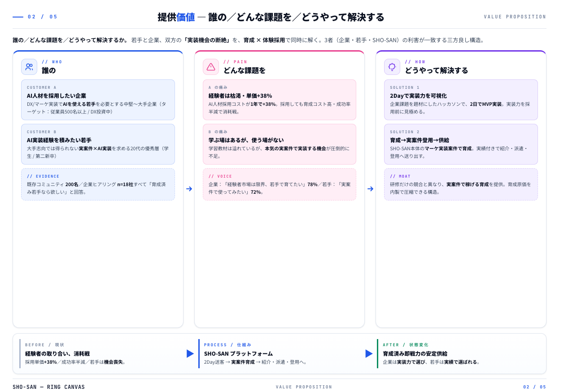Select the title SHO-SAN プラットフォーム
The height and width of the screenshot is (392, 564).
point(238,353)
